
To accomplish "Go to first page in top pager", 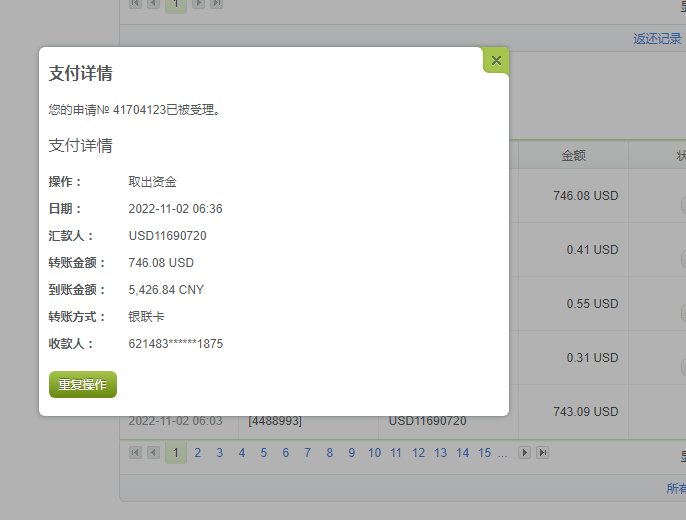I will coord(135,3).
